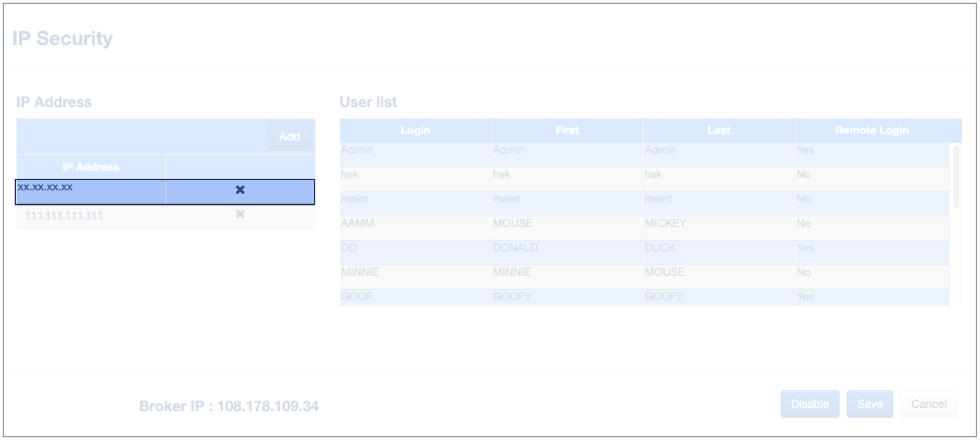
Task: Delete the xx.xx.xx.xx IP address entry
Action: [240, 190]
